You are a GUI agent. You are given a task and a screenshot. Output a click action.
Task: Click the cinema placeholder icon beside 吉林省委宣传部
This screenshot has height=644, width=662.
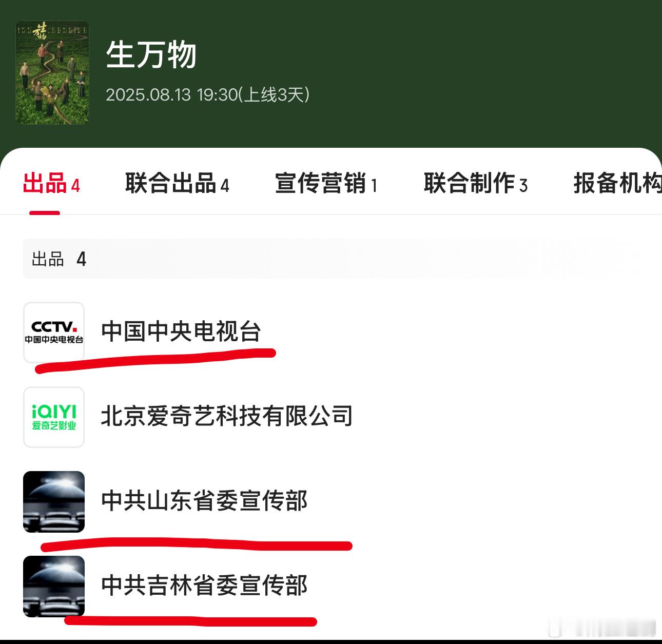(x=54, y=587)
